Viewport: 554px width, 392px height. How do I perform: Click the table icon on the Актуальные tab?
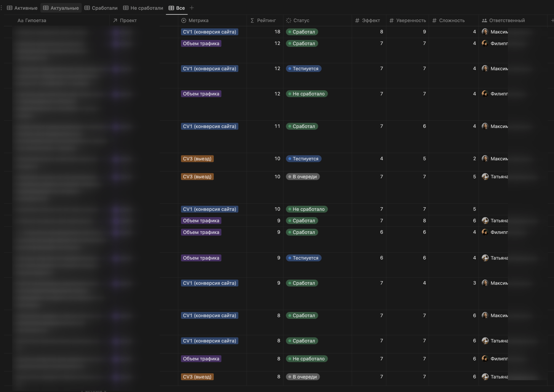(46, 8)
